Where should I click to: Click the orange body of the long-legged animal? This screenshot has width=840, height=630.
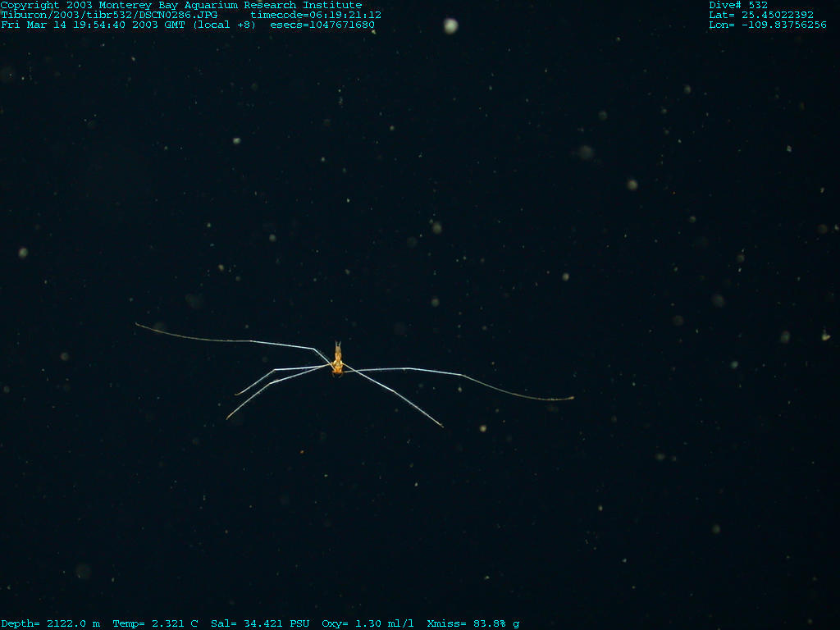click(337, 360)
